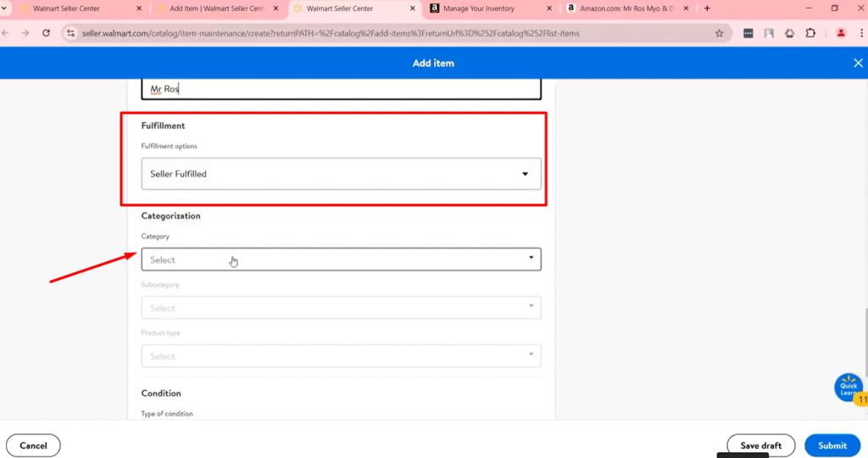Click the Submit button

[832, 445]
